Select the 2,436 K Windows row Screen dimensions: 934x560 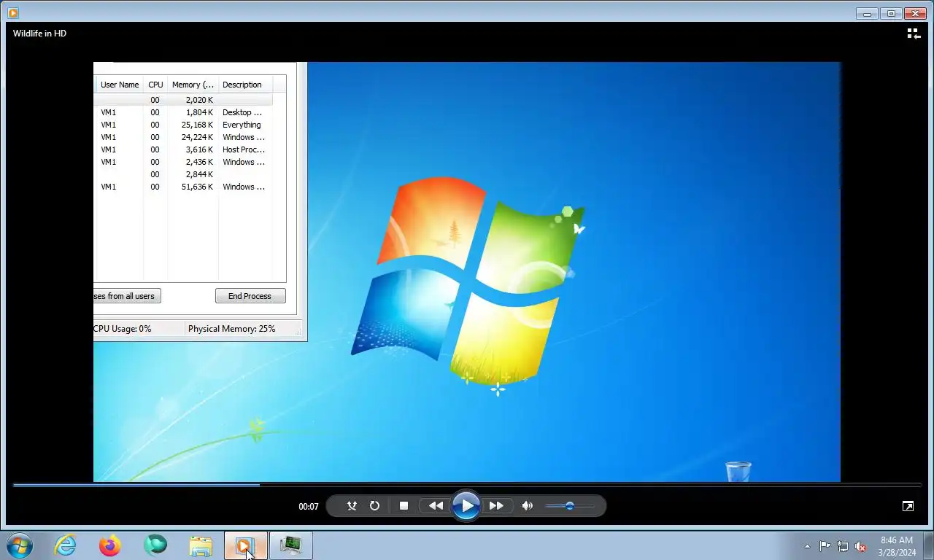click(x=183, y=162)
